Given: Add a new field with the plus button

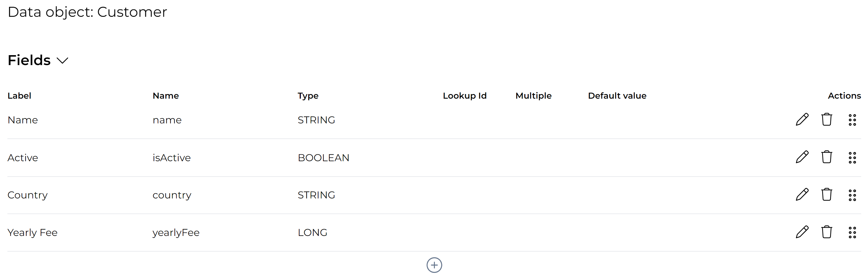Looking at the screenshot, I should tap(434, 265).
